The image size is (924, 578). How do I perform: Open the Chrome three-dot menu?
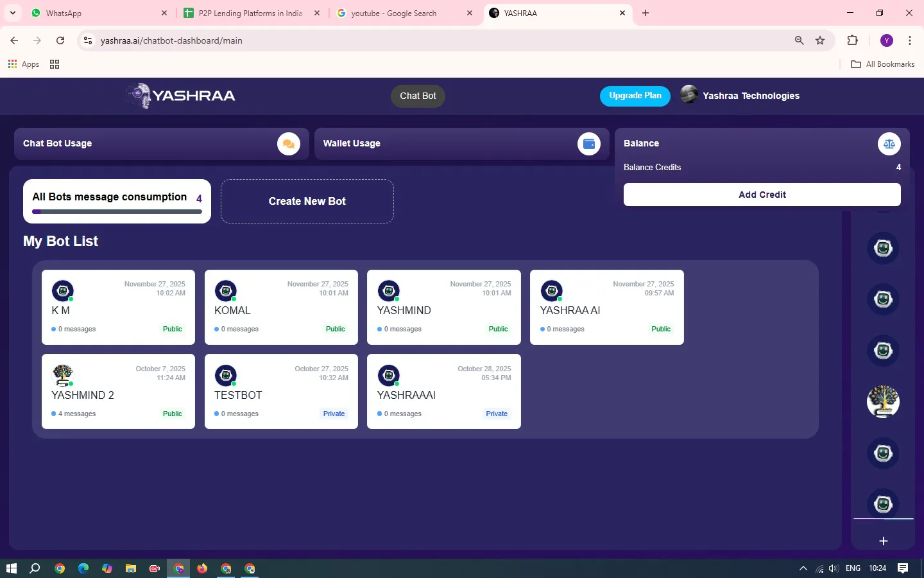(910, 40)
